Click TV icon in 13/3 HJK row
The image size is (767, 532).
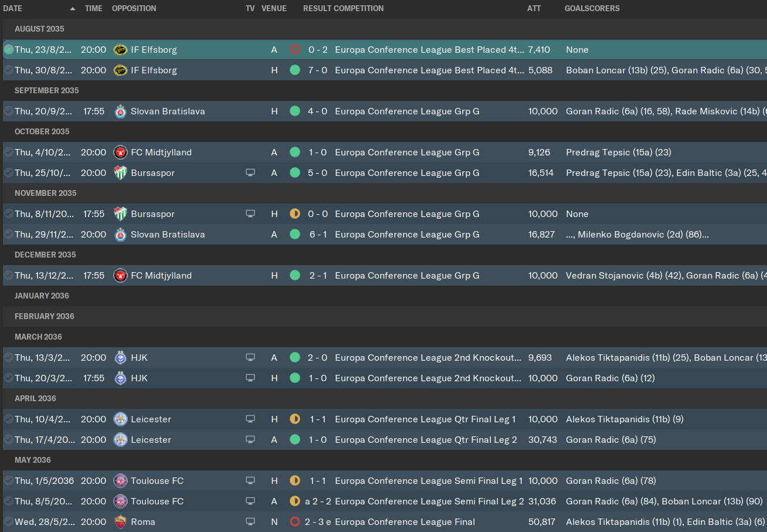(x=250, y=358)
